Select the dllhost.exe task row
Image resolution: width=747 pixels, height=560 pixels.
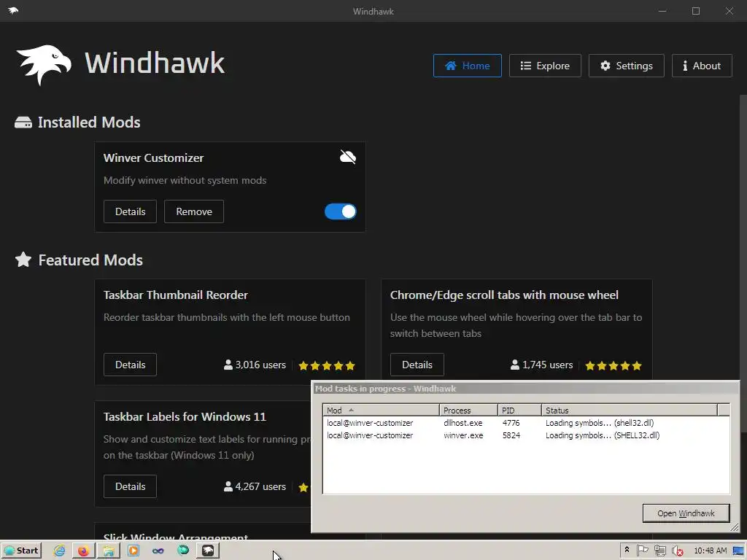coord(526,423)
